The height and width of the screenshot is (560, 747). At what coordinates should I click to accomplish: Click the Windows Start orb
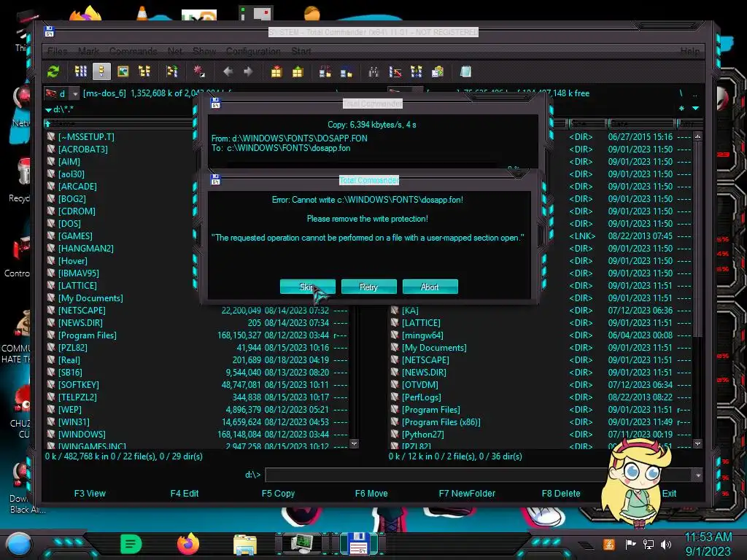19,544
